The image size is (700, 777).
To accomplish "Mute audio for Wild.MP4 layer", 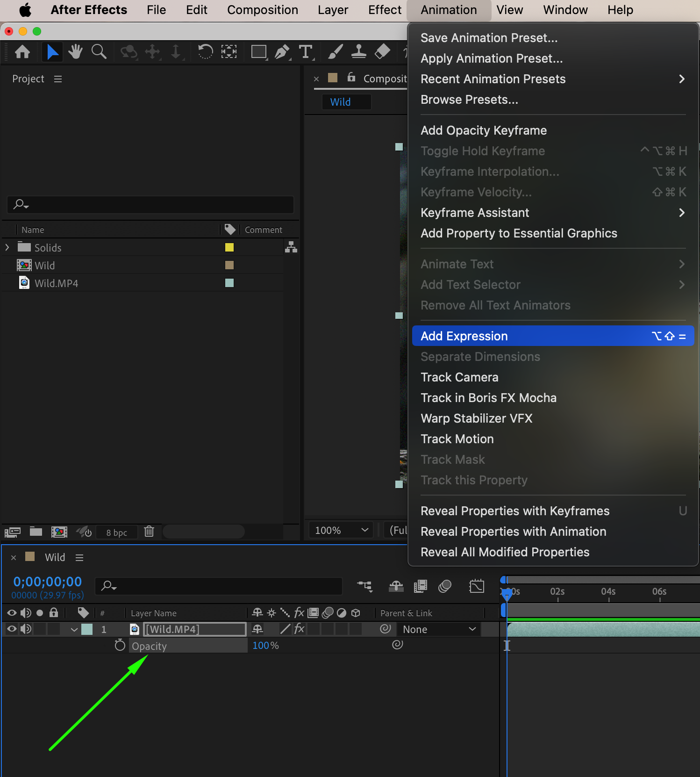I will tap(26, 629).
